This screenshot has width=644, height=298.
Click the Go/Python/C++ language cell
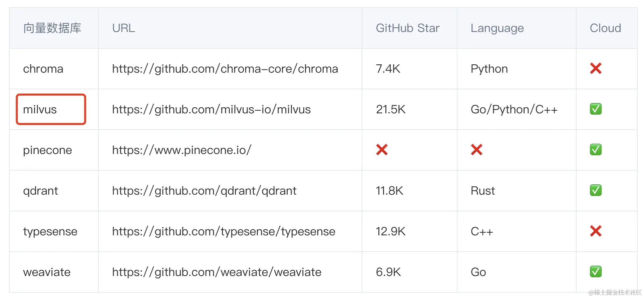(514, 109)
